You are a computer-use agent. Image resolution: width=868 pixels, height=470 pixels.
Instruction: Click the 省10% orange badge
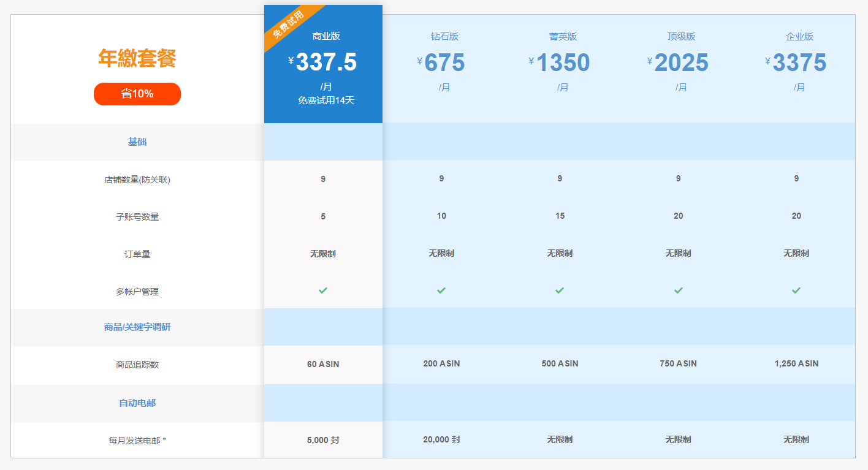[x=137, y=94]
